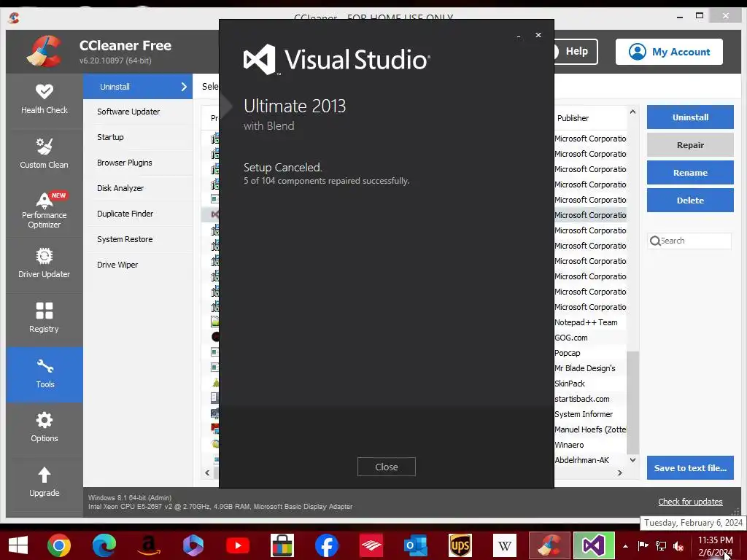Open the Registry section
747x560 pixels.
pyautogui.click(x=44, y=319)
